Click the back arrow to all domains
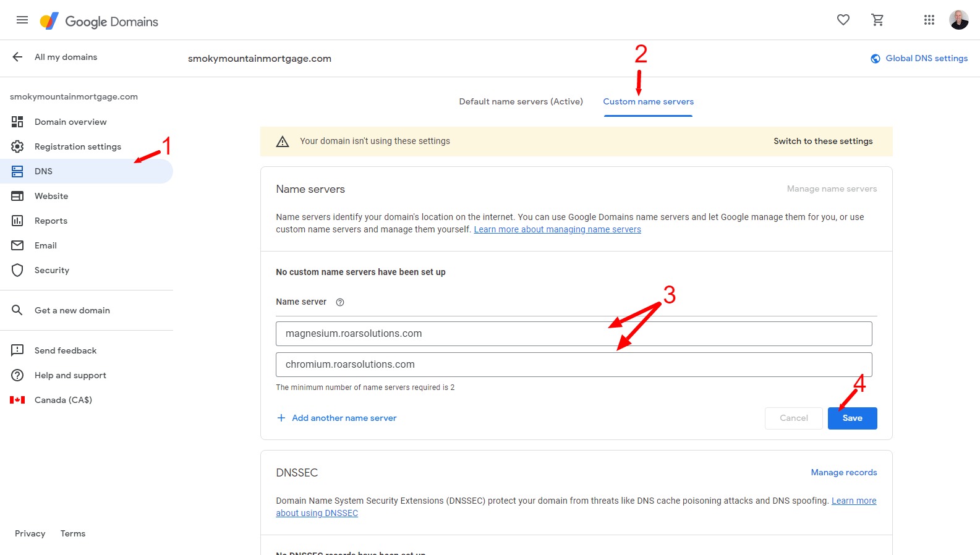 pyautogui.click(x=17, y=57)
